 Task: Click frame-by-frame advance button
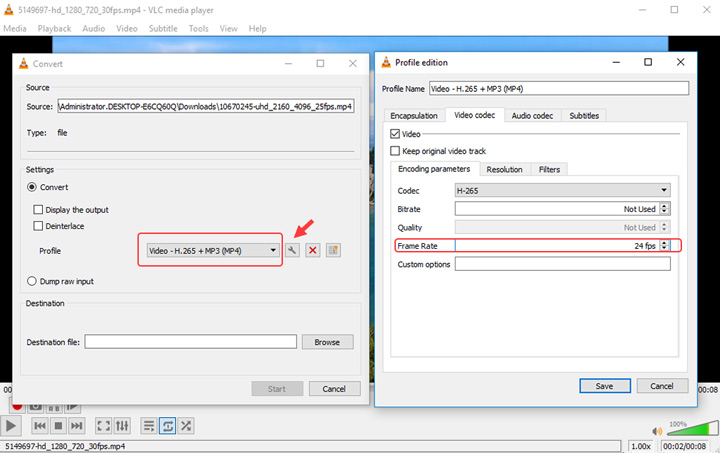73,407
